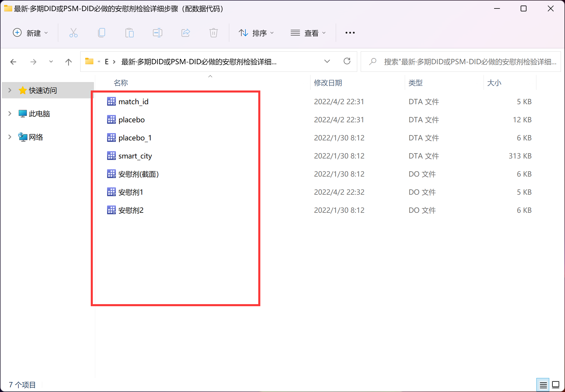This screenshot has width=565, height=392.
Task: Switch to large thumbnails view in status bar
Action: [x=556, y=385]
